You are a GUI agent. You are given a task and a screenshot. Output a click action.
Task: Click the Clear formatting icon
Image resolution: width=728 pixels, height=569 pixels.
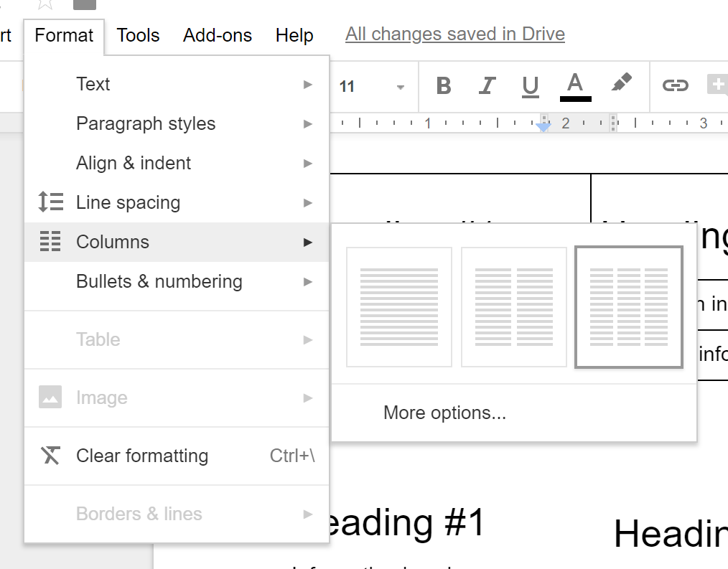[x=51, y=455]
